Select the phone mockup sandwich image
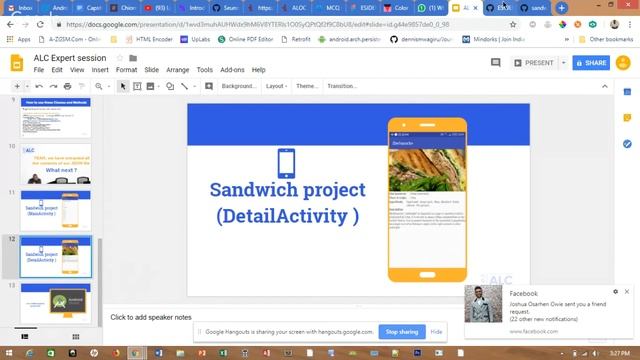 pos(427,170)
